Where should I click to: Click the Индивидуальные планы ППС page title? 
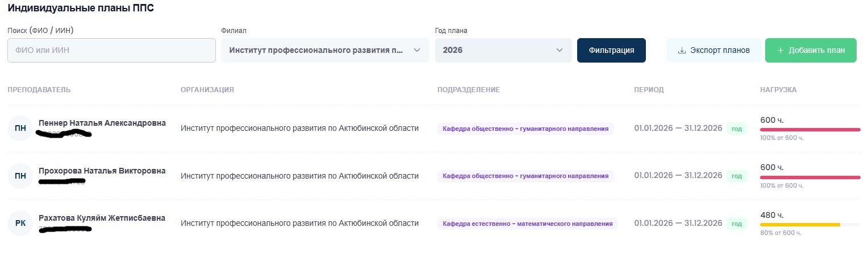[81, 9]
